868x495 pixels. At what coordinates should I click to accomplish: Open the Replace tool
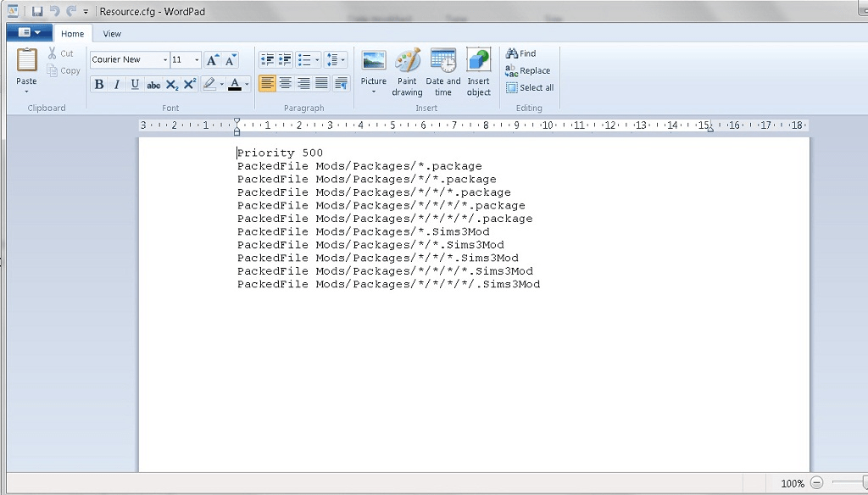pyautogui.click(x=530, y=70)
